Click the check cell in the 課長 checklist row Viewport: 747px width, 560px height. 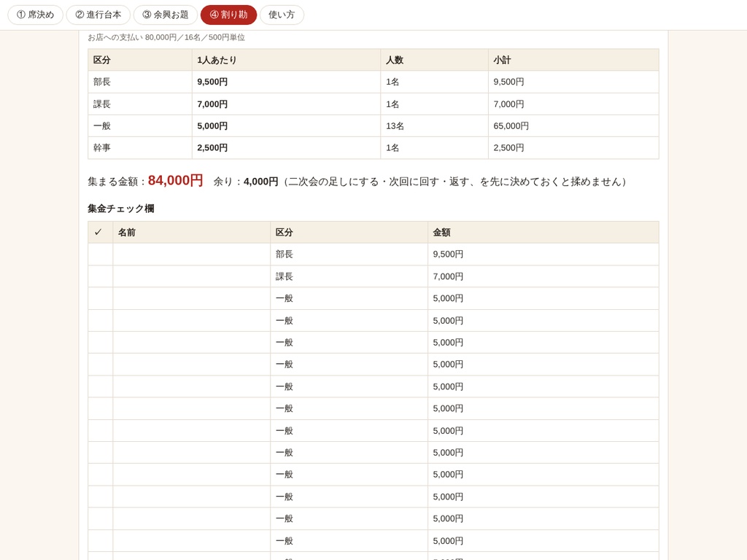point(101,276)
